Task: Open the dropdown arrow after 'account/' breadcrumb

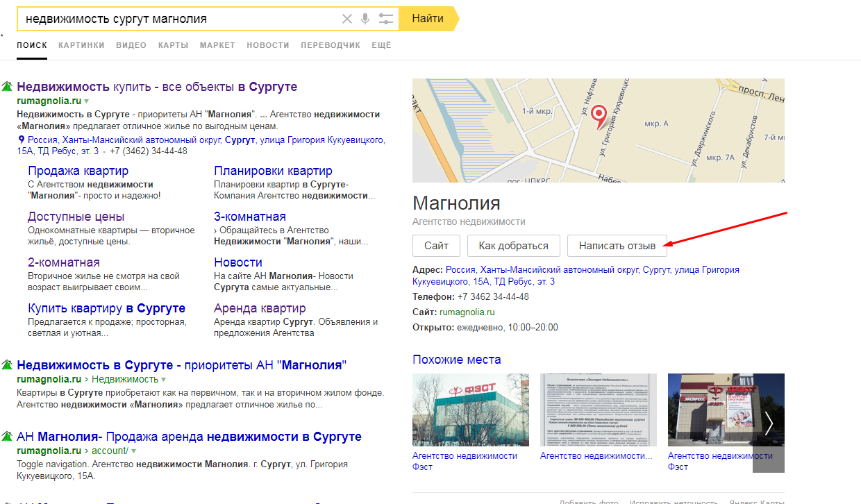Action: tap(134, 451)
